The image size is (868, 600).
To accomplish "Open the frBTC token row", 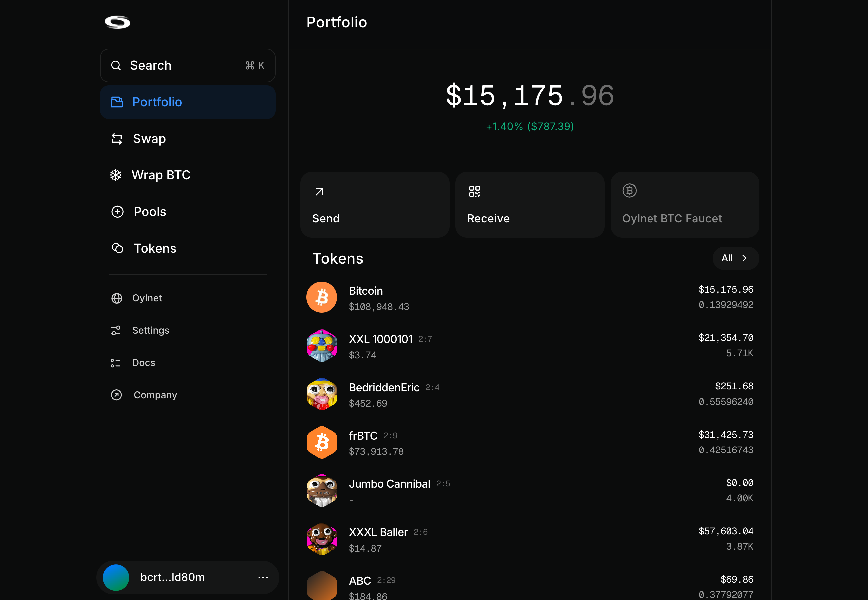I will (x=530, y=443).
